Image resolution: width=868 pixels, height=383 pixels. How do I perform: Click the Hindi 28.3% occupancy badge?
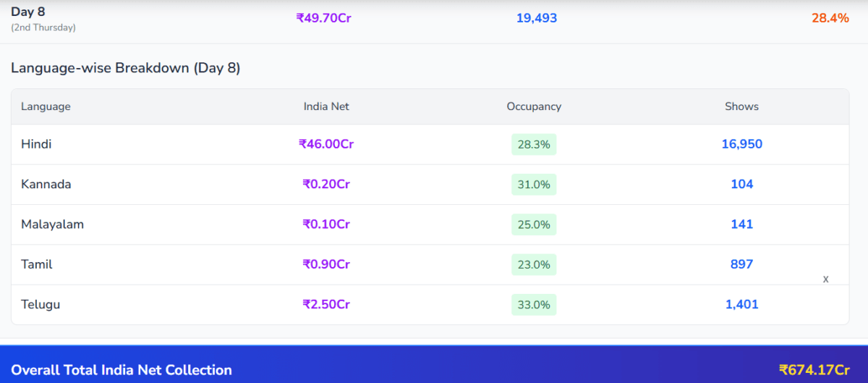[534, 145]
